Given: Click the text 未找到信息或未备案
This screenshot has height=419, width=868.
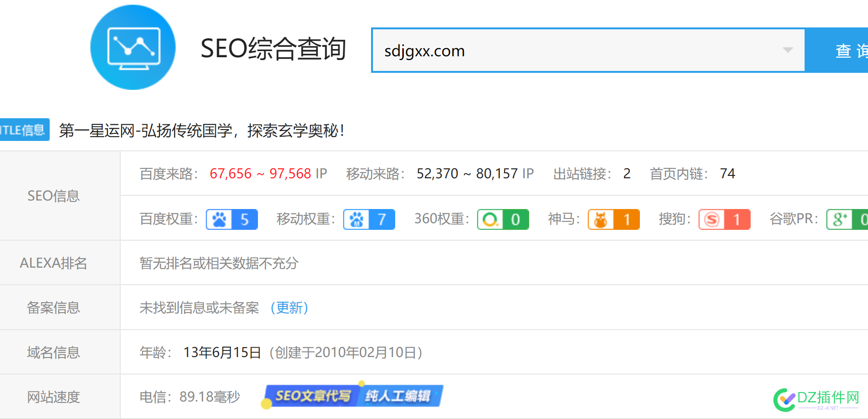Looking at the screenshot, I should click(x=199, y=308).
